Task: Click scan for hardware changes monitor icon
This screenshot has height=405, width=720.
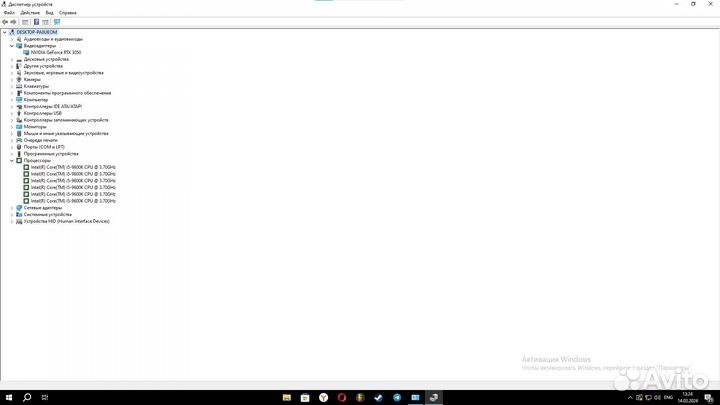Action: 57,22
